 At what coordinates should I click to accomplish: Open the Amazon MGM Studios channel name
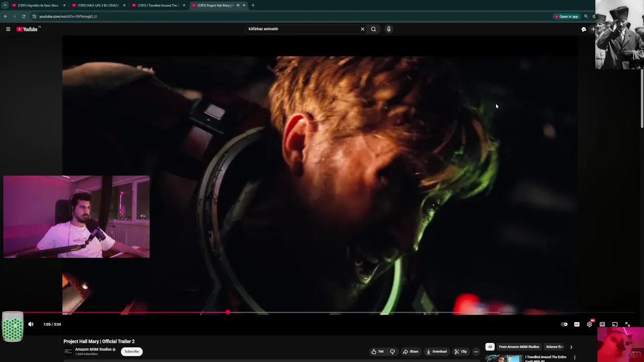pos(94,349)
